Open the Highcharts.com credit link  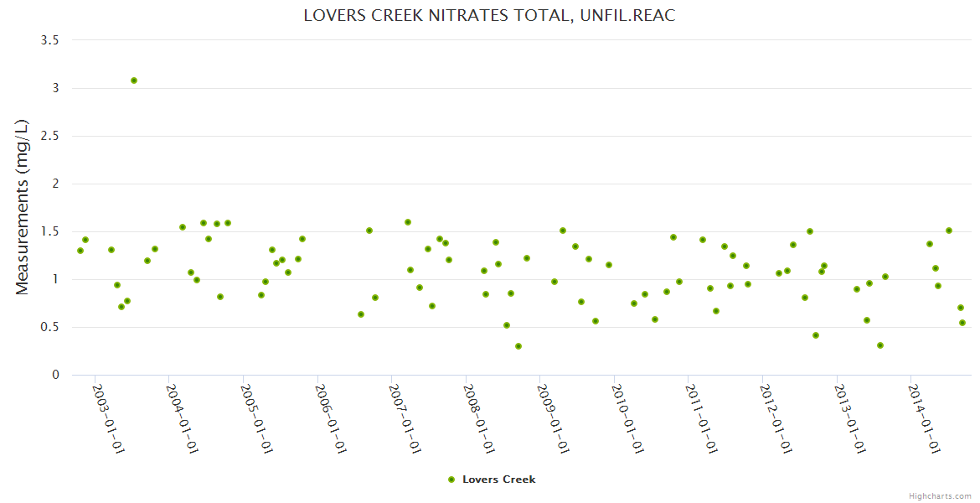(940, 495)
